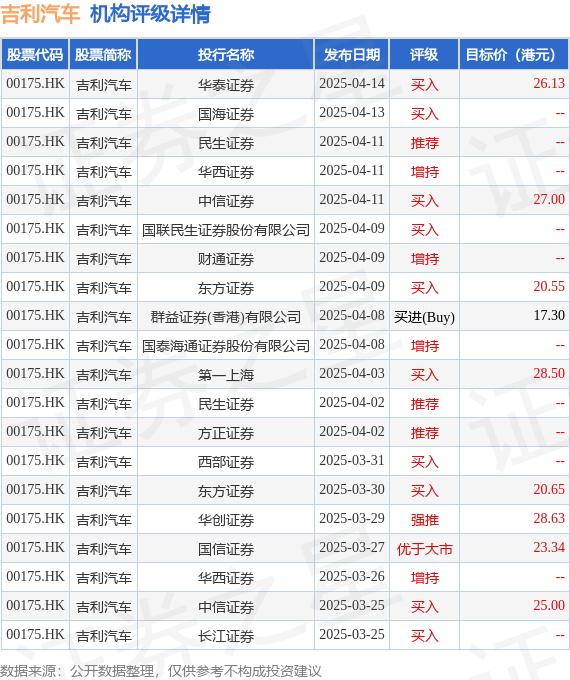Select the 机构评级详情 heading
The image size is (570, 680).
click(150, 14)
